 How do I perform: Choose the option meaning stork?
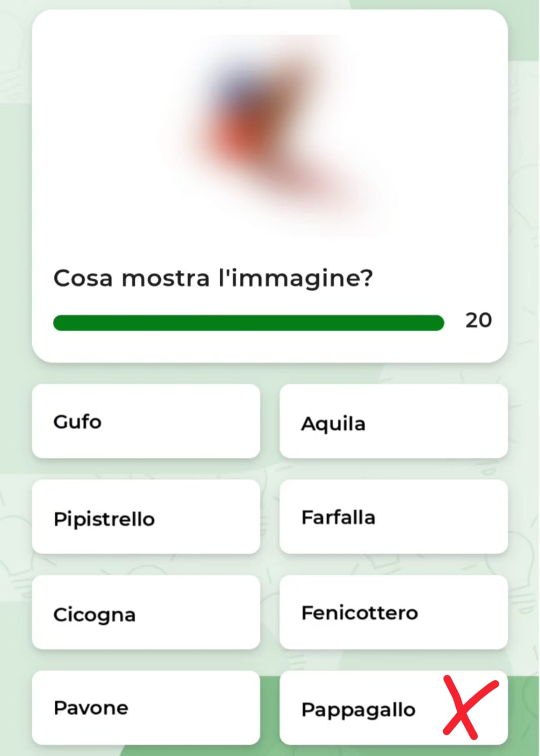point(146,613)
